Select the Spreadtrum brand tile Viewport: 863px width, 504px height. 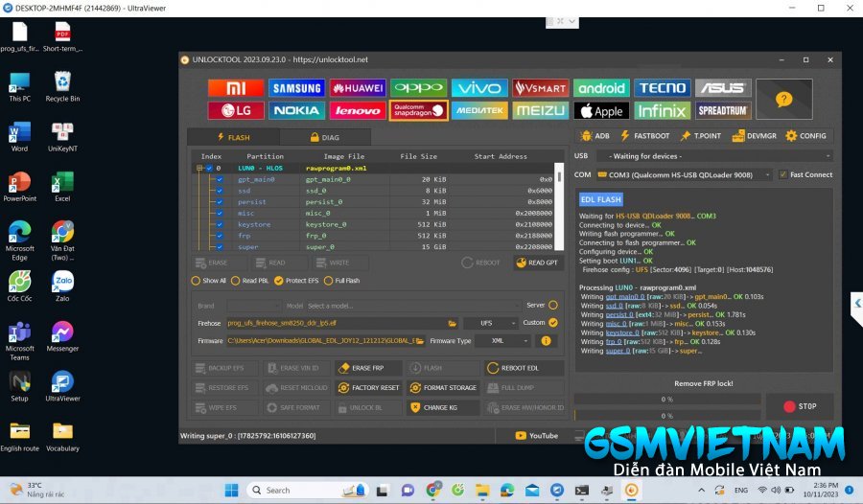pyautogui.click(x=723, y=110)
